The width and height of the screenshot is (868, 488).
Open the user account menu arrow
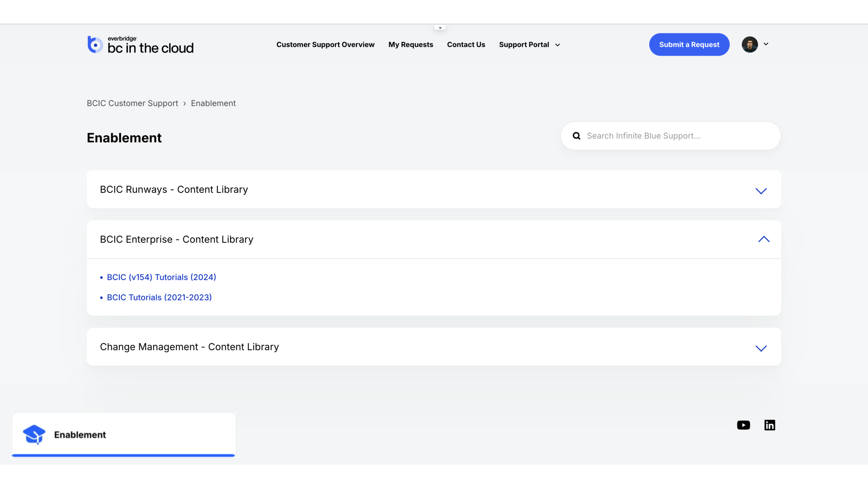[766, 44]
